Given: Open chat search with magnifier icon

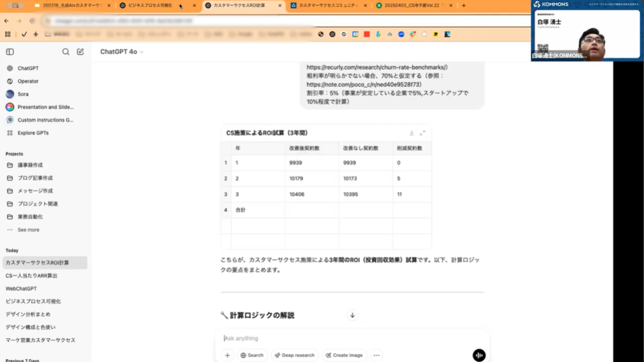Looking at the screenshot, I should [x=66, y=52].
